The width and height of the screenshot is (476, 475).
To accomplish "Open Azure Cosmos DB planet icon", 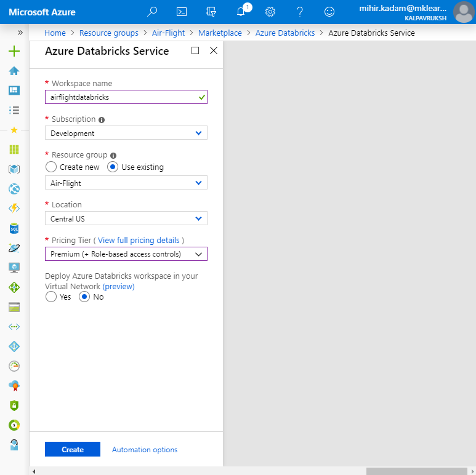I will (x=14, y=248).
